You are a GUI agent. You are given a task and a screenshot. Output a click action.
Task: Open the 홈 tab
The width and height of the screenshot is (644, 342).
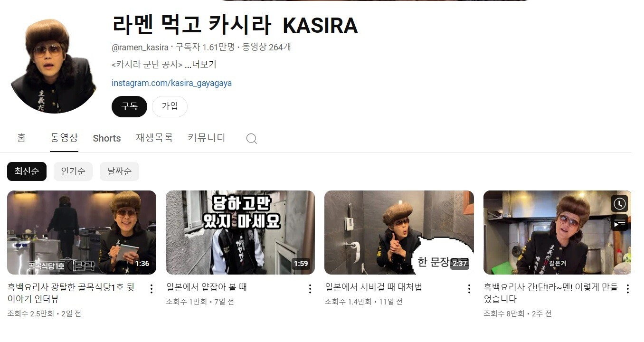point(21,138)
